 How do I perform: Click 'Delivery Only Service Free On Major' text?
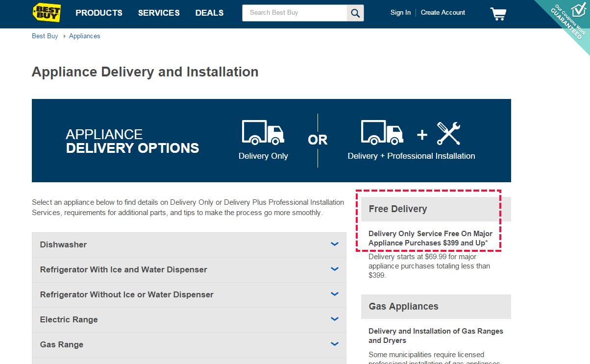[430, 234]
